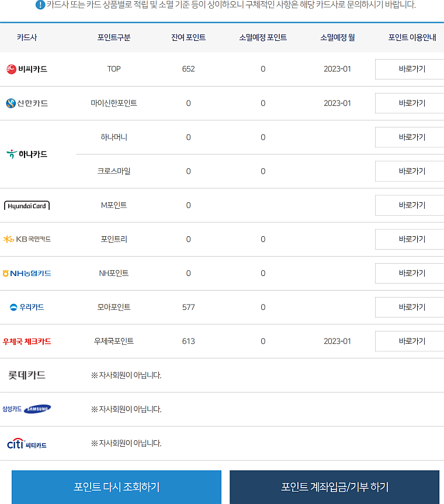
Task: Click the Shinhan Card (신한카드) logo
Action: pyautogui.click(x=27, y=103)
